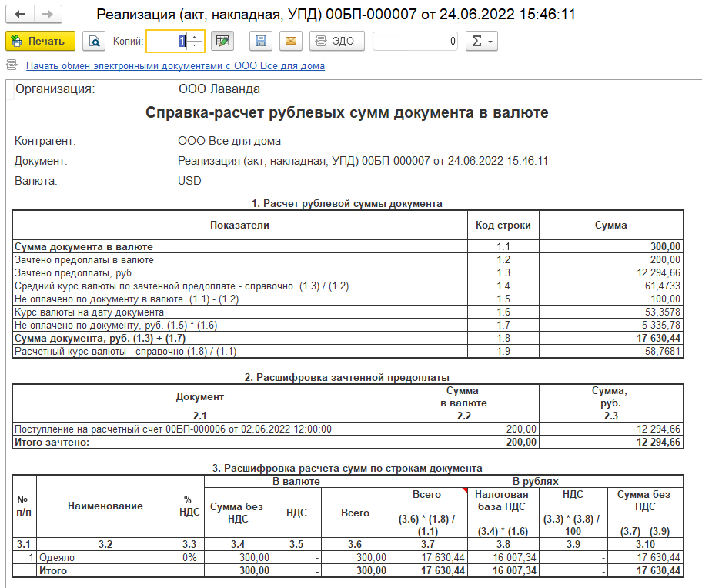Toggle document edit mode icon

click(222, 41)
